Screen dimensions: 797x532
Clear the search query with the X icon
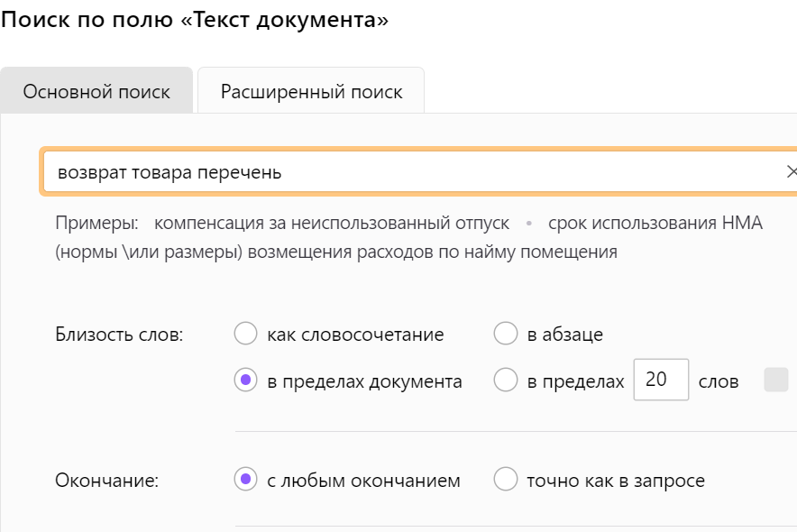point(791,171)
